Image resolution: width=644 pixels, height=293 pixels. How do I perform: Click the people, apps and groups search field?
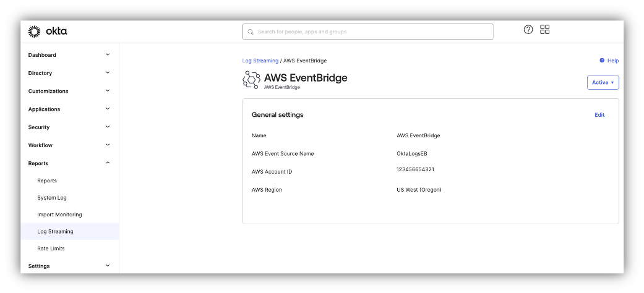click(x=371, y=32)
